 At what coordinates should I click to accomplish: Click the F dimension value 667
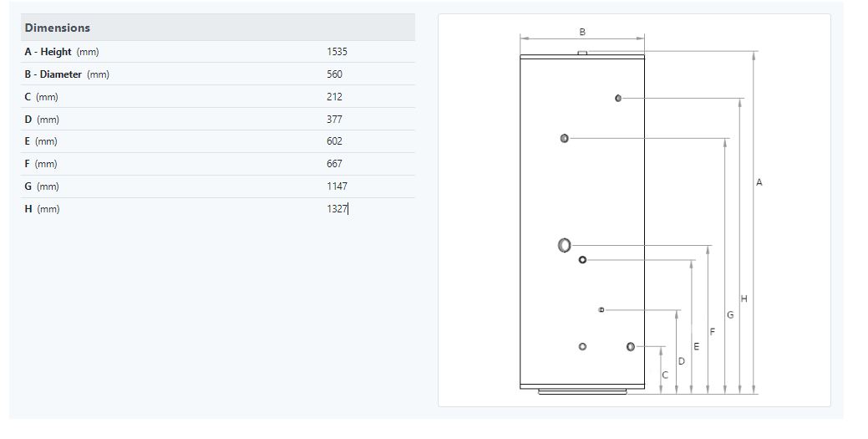(x=334, y=164)
